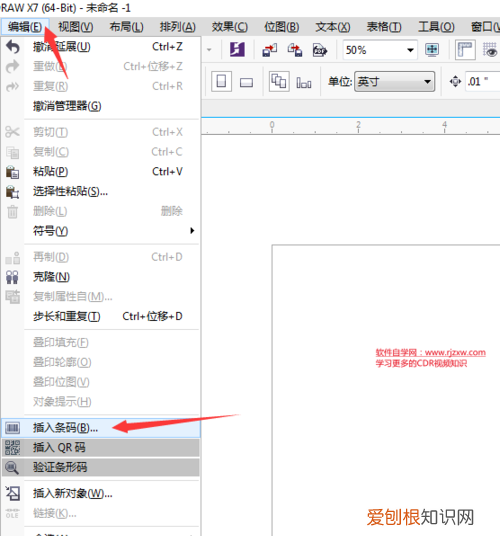
Task: Open the 布局(L) menu
Action: [x=126, y=27]
